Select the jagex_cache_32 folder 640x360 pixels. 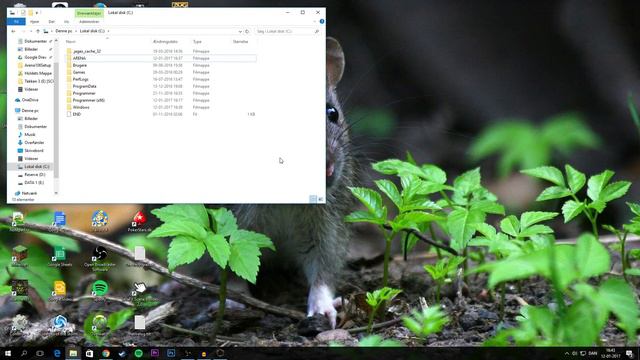coord(162,51)
